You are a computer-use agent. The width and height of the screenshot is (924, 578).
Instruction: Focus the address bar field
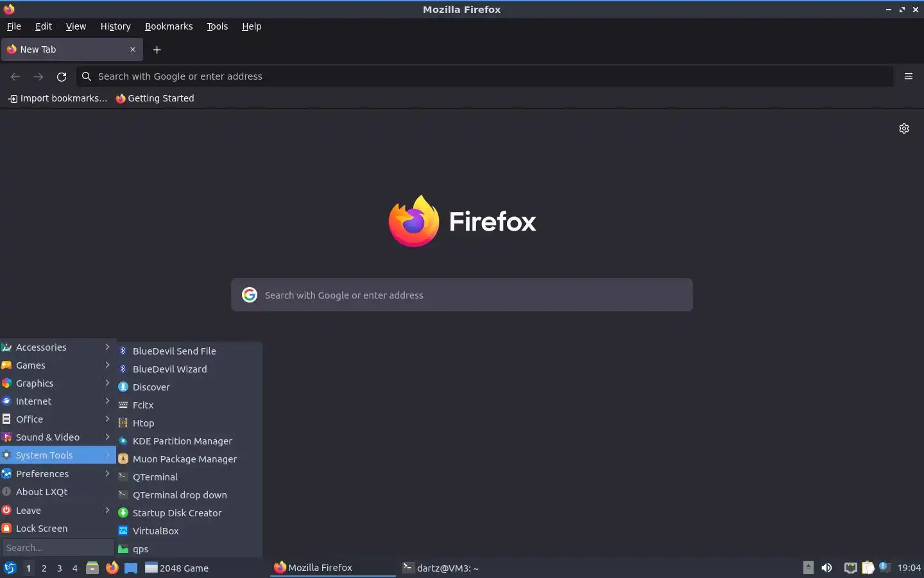coord(485,76)
